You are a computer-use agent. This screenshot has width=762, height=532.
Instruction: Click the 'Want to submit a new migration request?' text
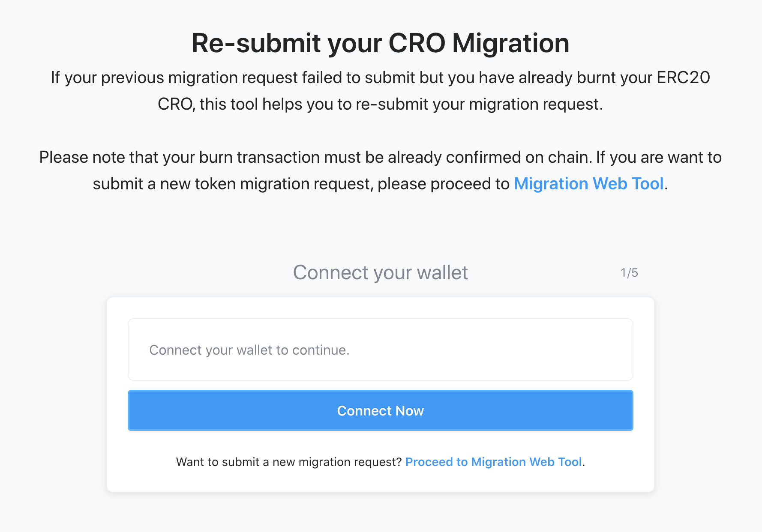point(288,462)
